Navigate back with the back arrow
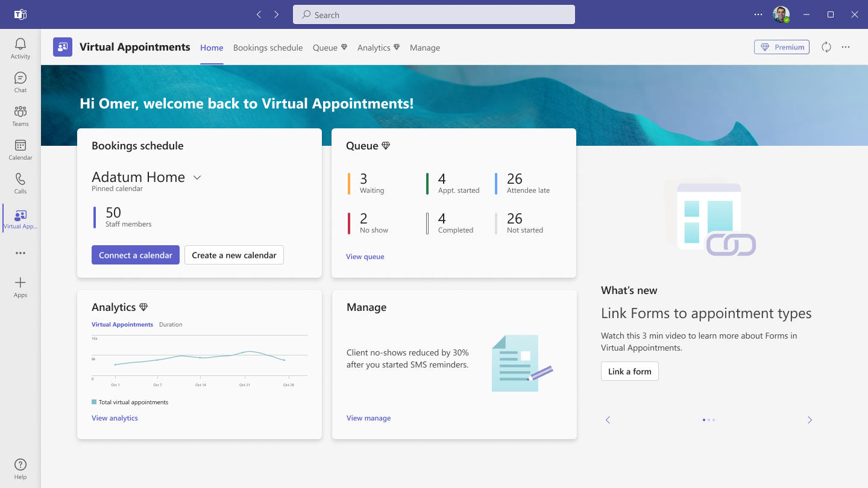This screenshot has height=488, width=868. tap(259, 14)
